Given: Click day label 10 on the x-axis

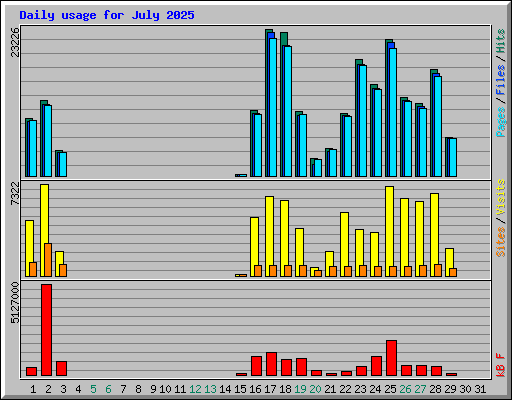Looking at the screenshot, I should (x=165, y=389).
